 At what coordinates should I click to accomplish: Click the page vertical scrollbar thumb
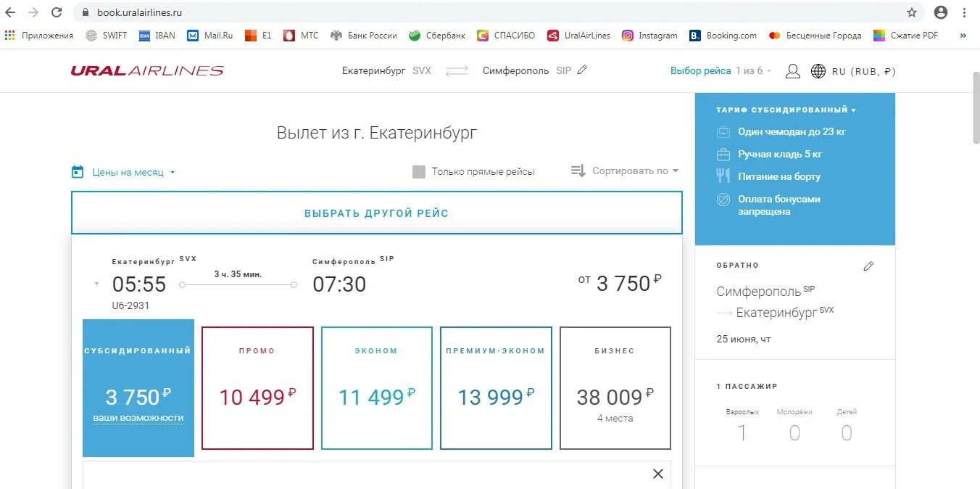975,106
